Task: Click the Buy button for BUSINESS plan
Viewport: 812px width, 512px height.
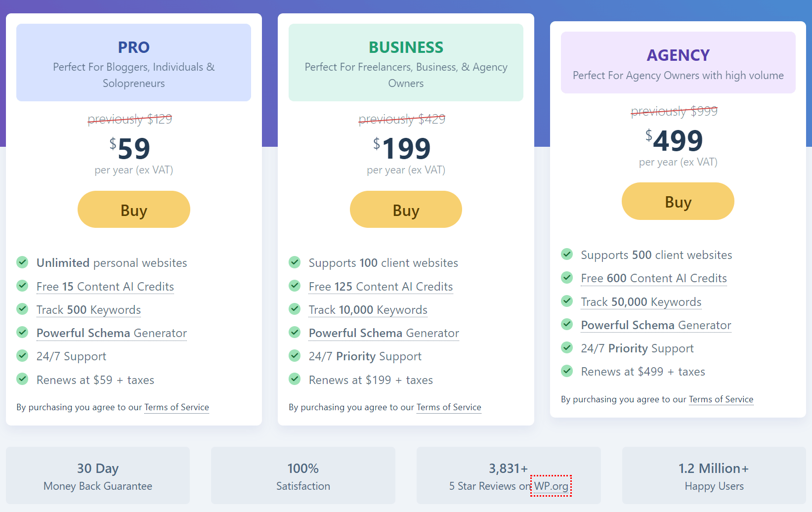Action: 406,210
